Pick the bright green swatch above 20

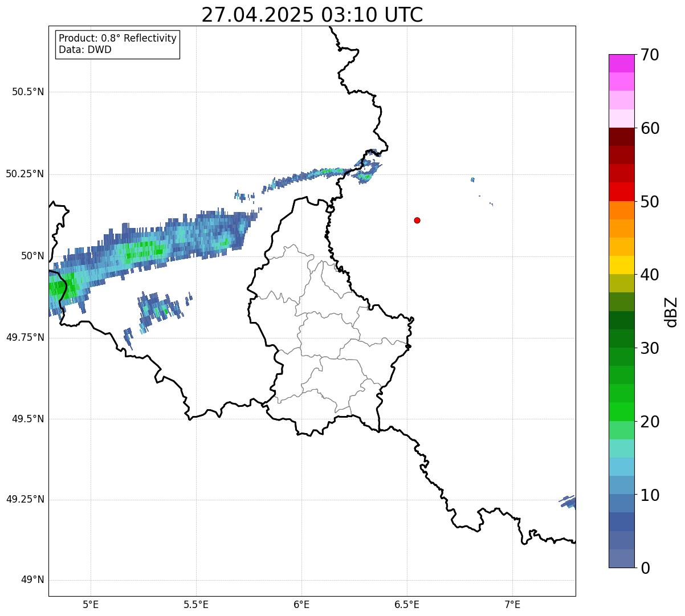pos(621,411)
